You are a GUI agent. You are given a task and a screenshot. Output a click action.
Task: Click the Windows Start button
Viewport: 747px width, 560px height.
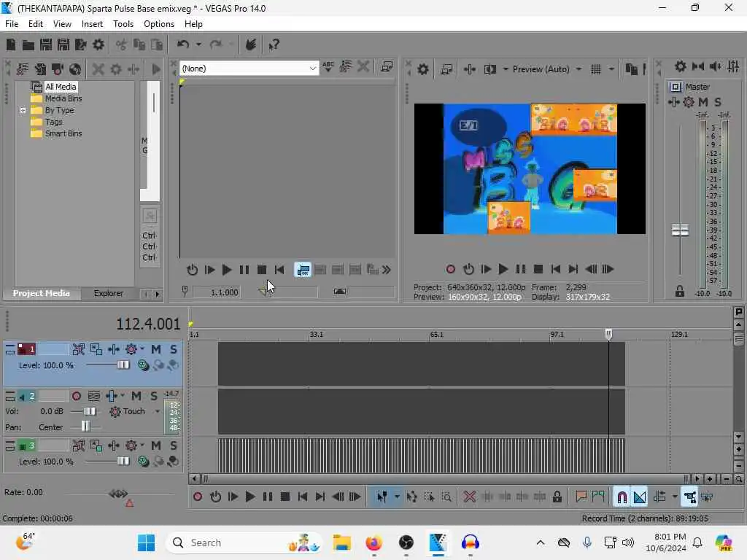(146, 542)
